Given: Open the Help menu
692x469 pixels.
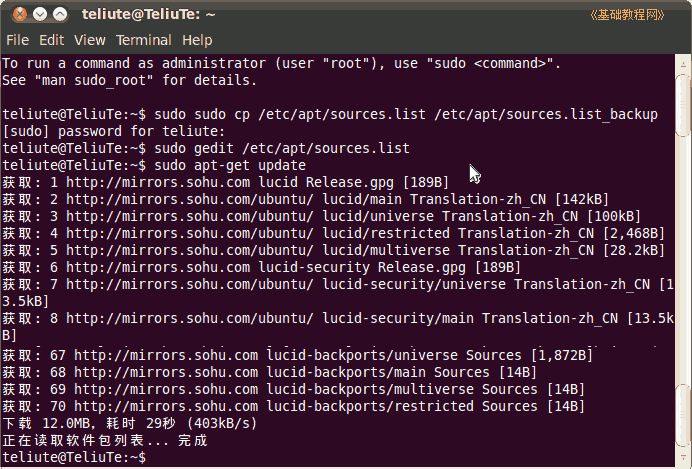Looking at the screenshot, I should (x=197, y=40).
